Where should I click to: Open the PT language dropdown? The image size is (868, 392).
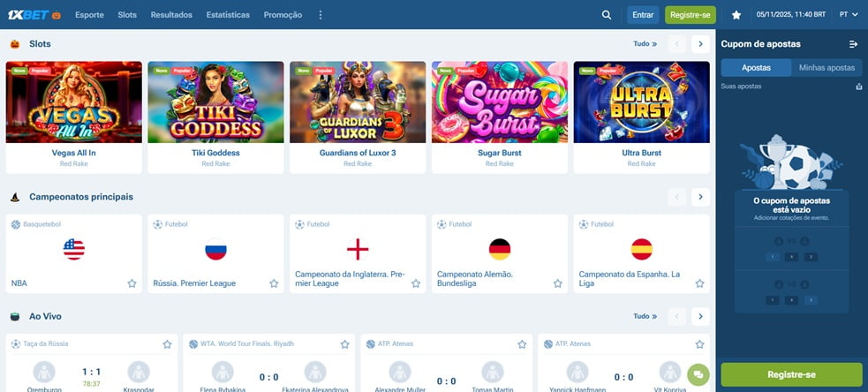tap(847, 15)
